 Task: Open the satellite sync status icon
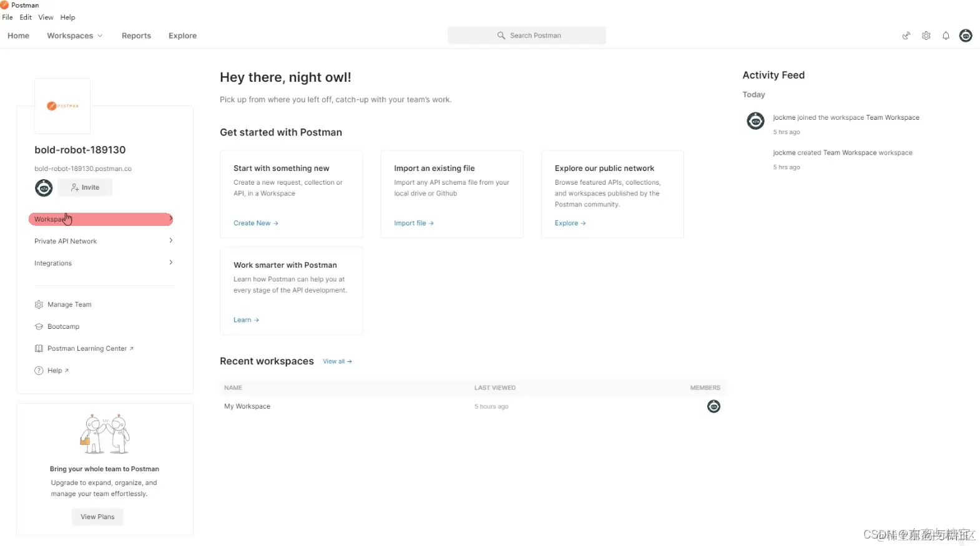coord(906,36)
